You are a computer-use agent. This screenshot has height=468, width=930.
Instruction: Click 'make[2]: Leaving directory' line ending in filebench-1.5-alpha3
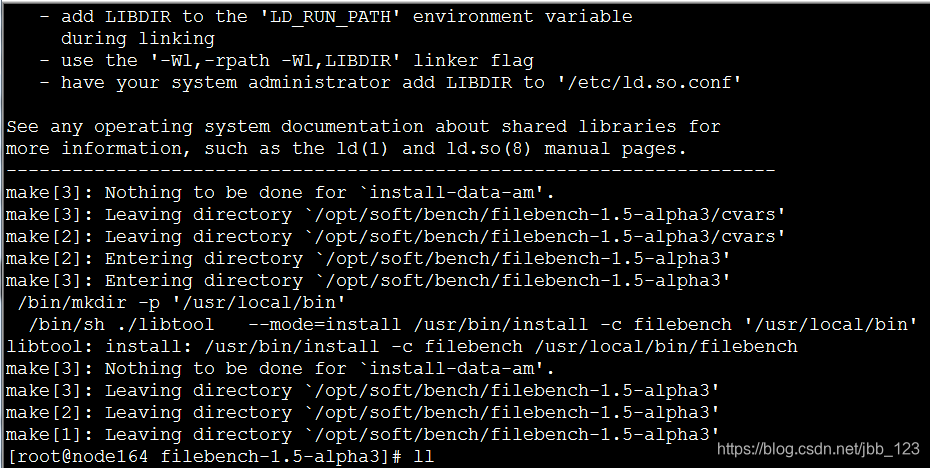pyautogui.click(x=363, y=413)
